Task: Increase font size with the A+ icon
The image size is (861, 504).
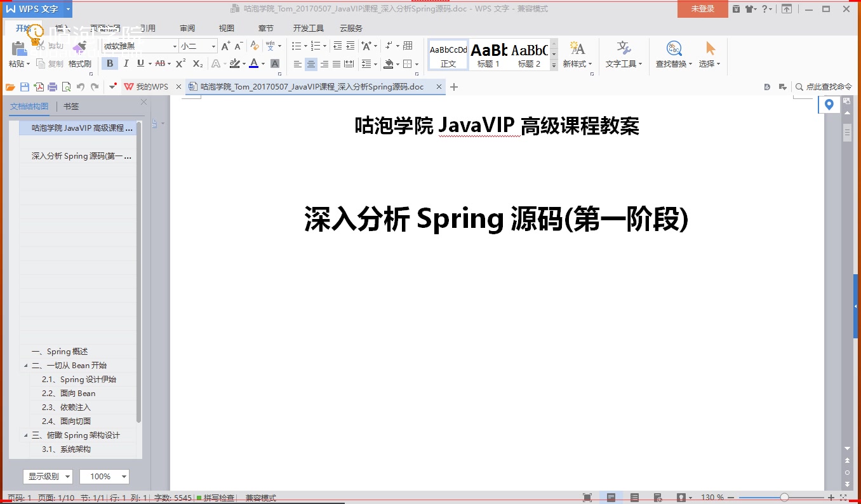Action: pyautogui.click(x=226, y=46)
